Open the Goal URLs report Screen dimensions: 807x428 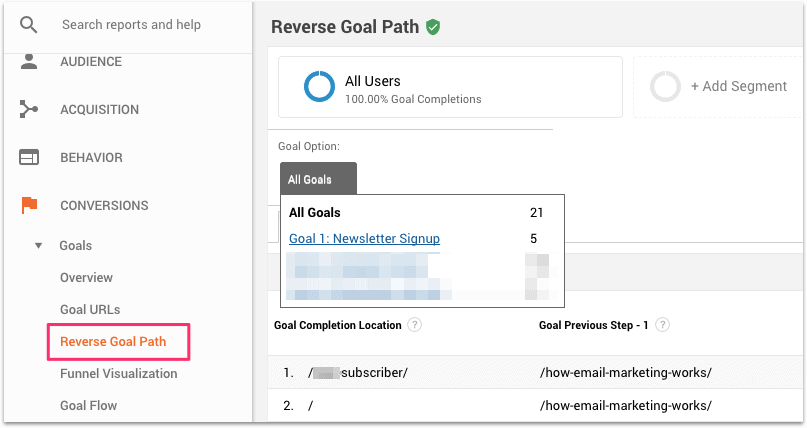tap(90, 309)
